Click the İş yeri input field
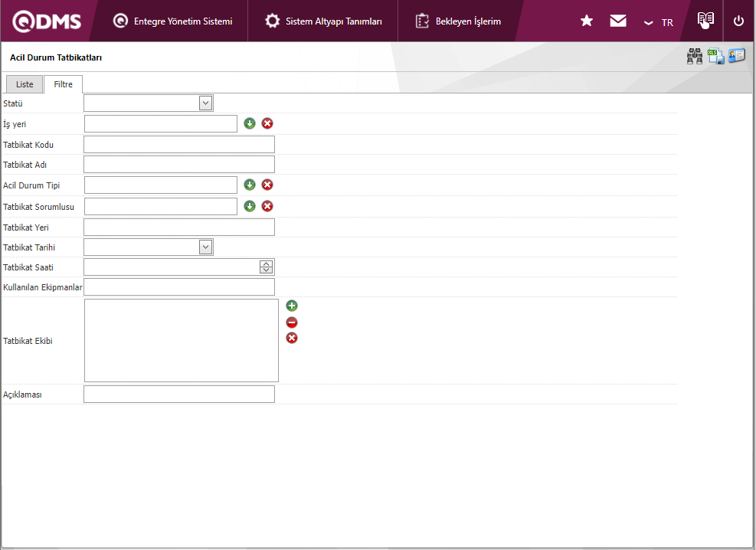Image resolution: width=756 pixels, height=550 pixels. (161, 123)
